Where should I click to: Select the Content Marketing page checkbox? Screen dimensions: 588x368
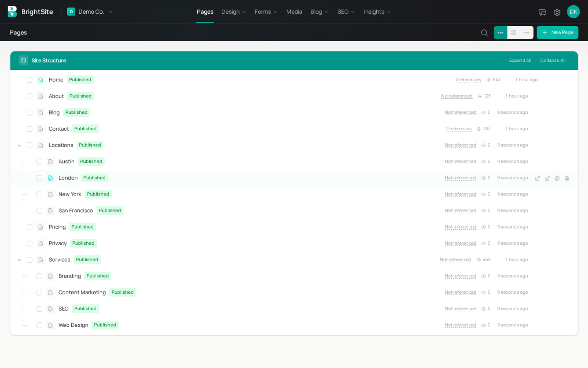pos(39,293)
